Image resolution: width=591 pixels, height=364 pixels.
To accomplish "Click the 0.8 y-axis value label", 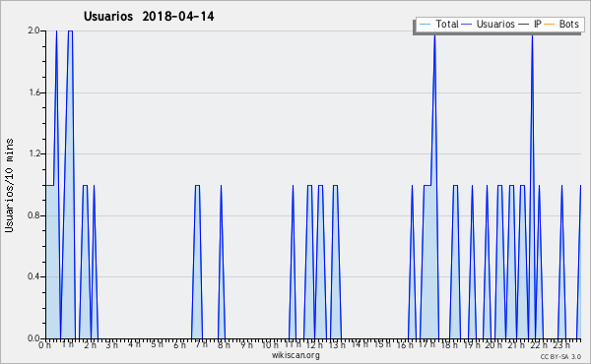I will pos(33,215).
